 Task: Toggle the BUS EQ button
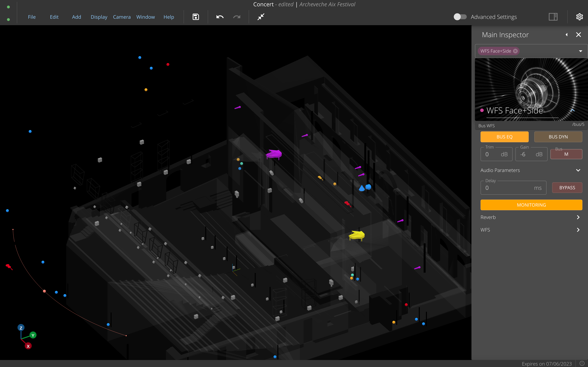pyautogui.click(x=504, y=137)
